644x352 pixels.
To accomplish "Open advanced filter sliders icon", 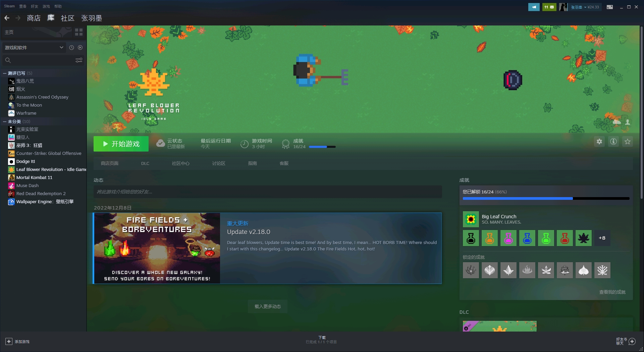I will point(79,60).
